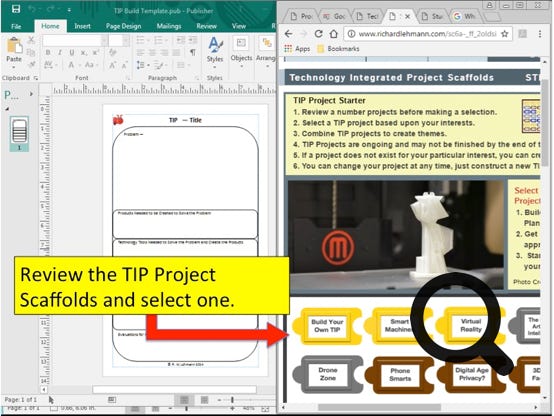Select page 1 thumbnail in navigation
This screenshot has width=554, height=416.
tap(19, 134)
